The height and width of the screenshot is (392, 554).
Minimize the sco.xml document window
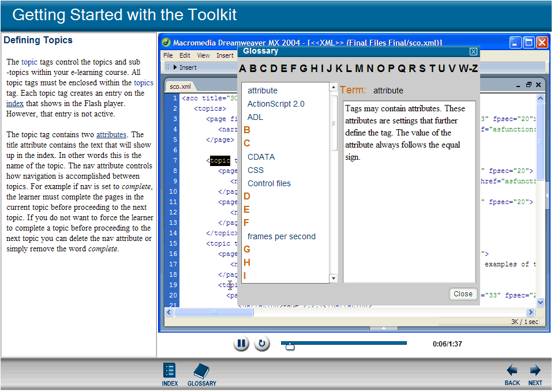[x=518, y=85]
